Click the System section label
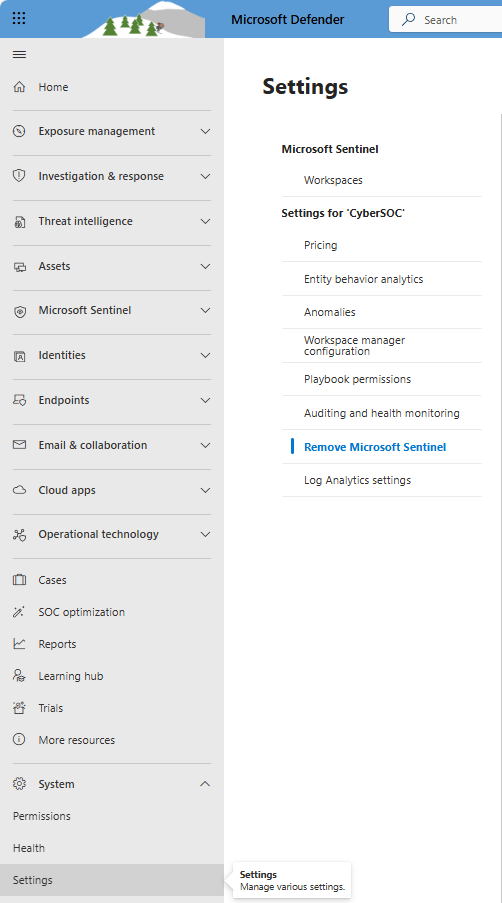502x903 pixels. pos(56,784)
